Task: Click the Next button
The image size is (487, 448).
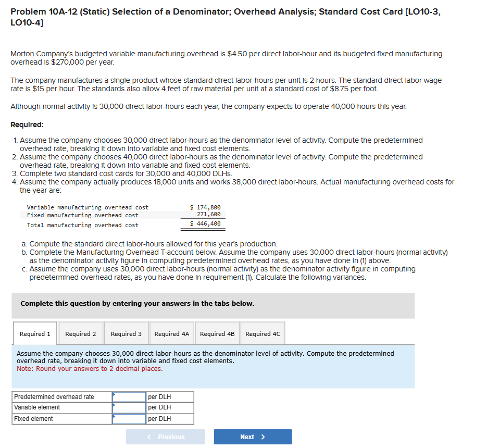Action: pyautogui.click(x=253, y=437)
